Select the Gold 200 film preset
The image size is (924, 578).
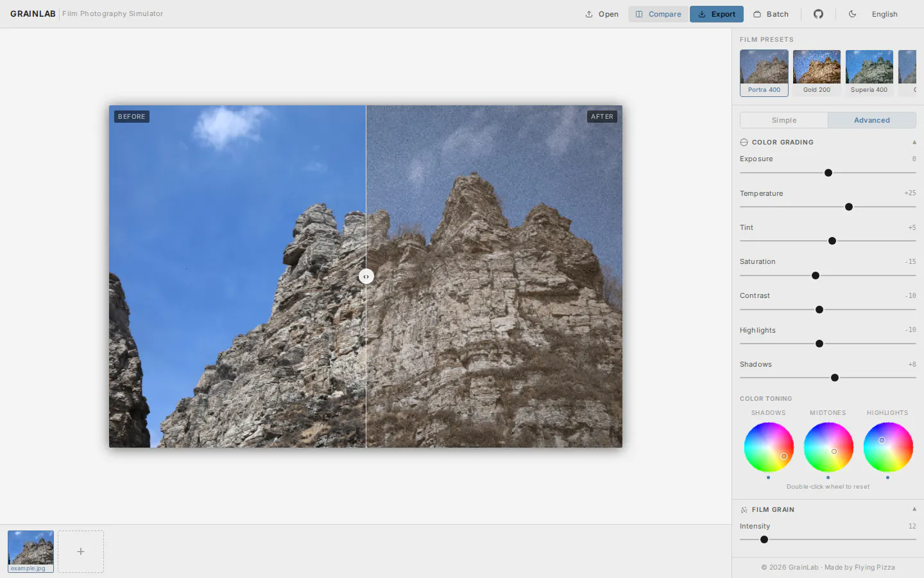pyautogui.click(x=817, y=73)
